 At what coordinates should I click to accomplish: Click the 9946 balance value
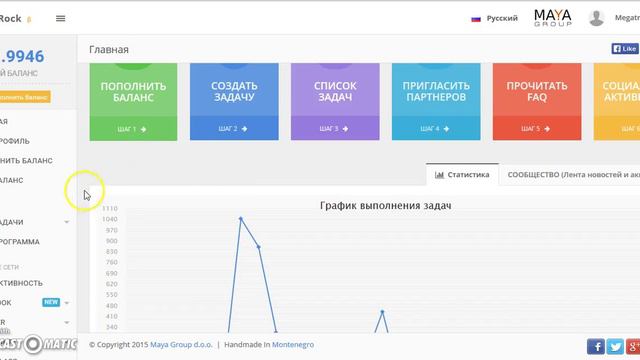22,56
